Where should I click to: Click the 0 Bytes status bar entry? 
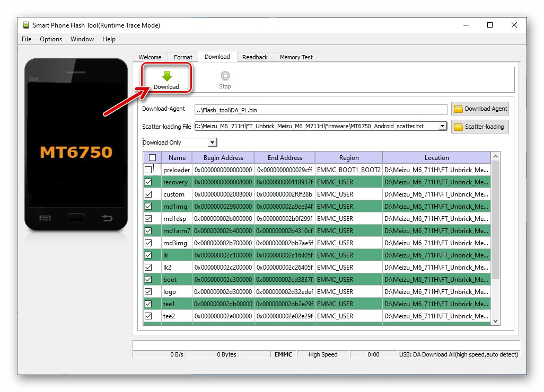pyautogui.click(x=226, y=354)
